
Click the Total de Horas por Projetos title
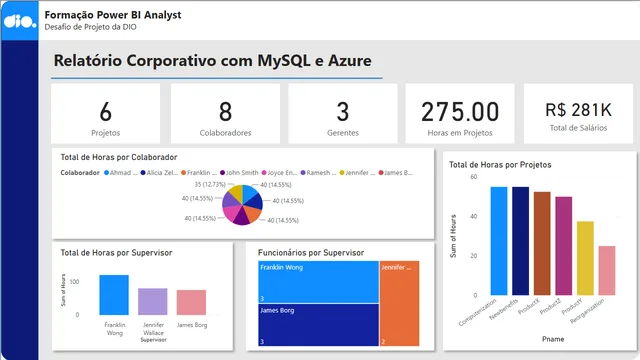(500, 164)
